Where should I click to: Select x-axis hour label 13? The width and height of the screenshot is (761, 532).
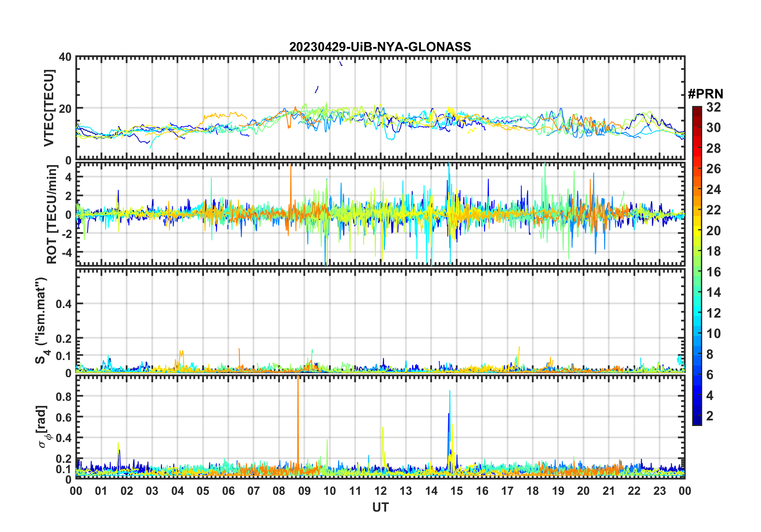point(406,491)
